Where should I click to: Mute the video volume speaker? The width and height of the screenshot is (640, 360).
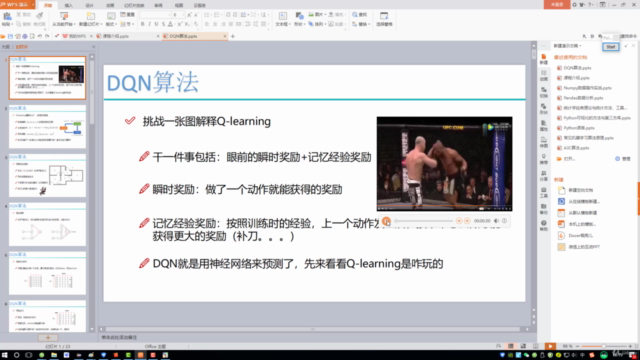[x=496, y=221]
